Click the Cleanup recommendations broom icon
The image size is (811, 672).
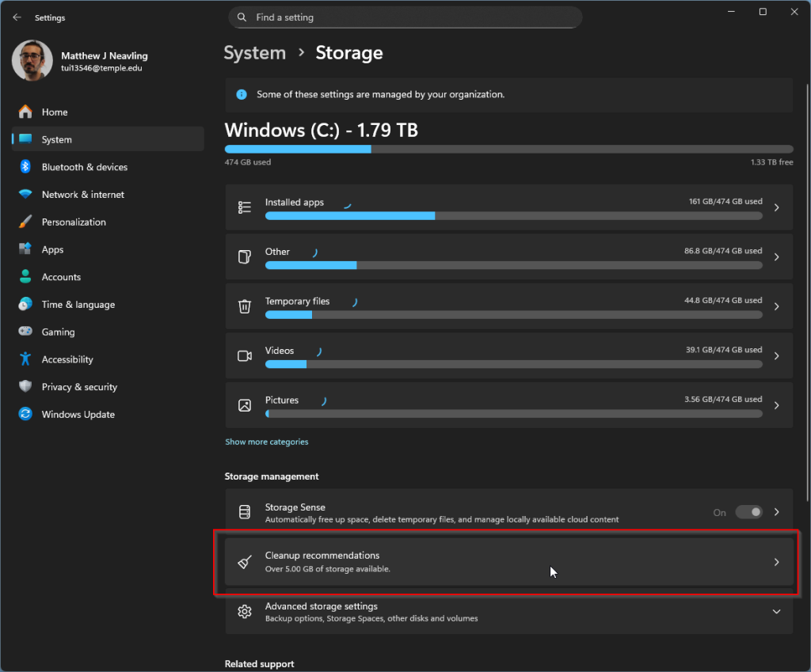coord(245,562)
